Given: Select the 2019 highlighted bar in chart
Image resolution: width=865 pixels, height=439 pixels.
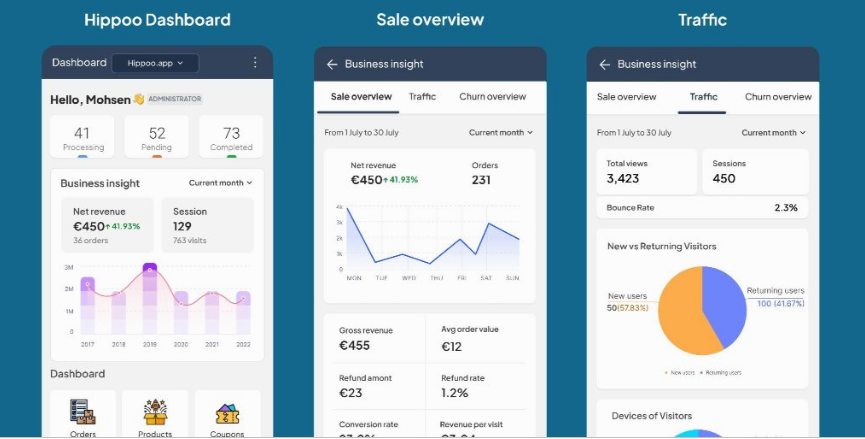Looking at the screenshot, I should click(150, 298).
